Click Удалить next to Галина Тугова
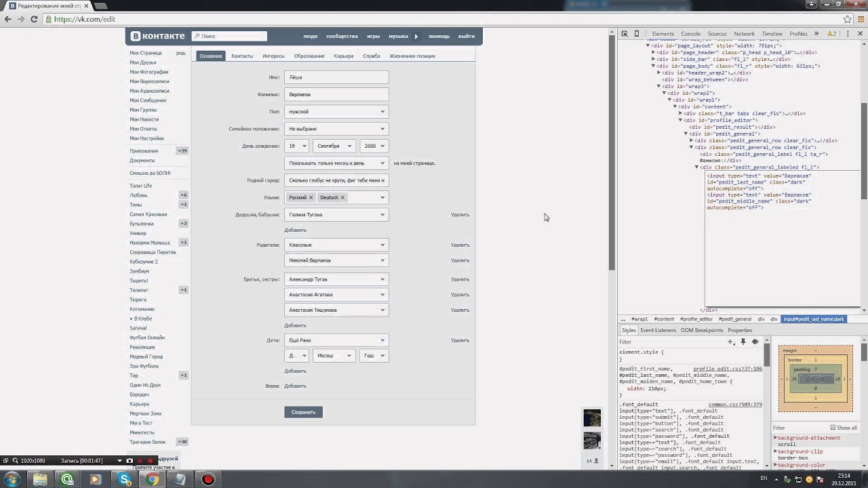Screen dimensions: 868x488 (x=460, y=215)
